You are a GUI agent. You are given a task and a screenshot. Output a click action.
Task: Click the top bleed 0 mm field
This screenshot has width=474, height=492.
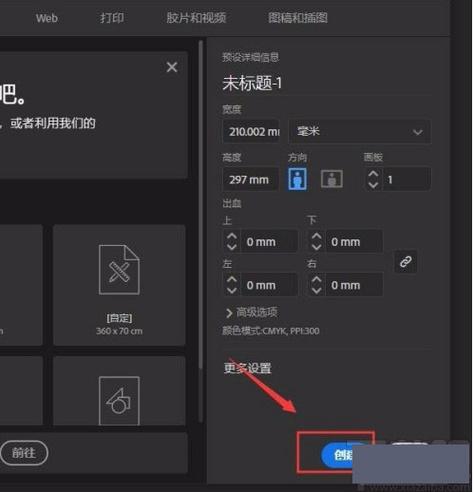(x=269, y=242)
